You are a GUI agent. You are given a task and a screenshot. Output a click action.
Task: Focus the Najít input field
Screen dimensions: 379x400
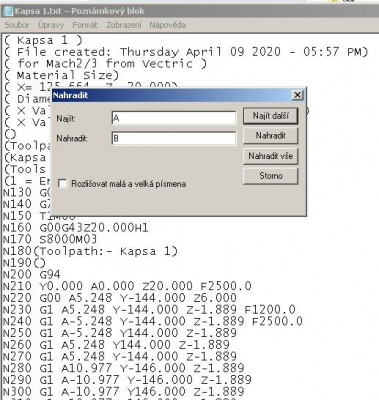[174, 118]
